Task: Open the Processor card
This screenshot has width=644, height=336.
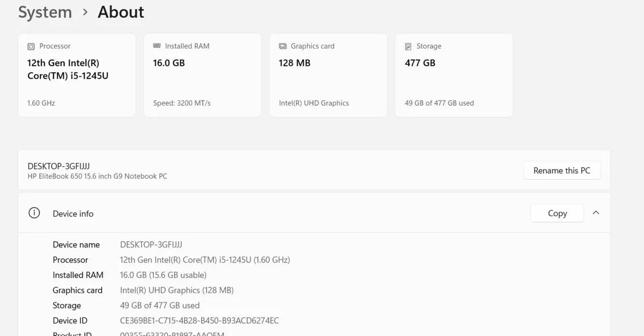Action: (77, 75)
